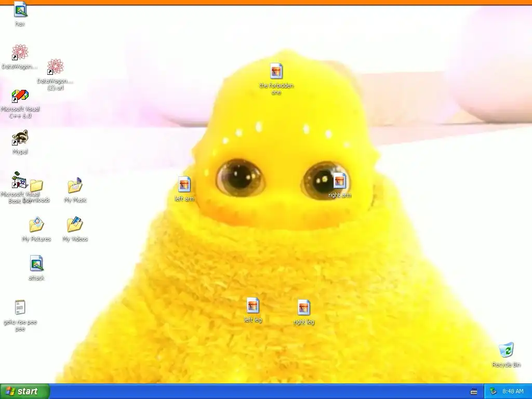Select the 'attack' image file icon
This screenshot has height=399, width=532.
pyautogui.click(x=36, y=263)
